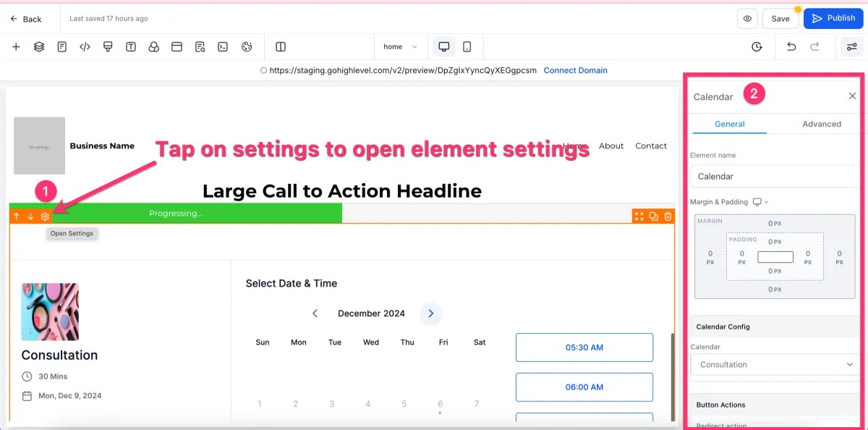Image resolution: width=868 pixels, height=430 pixels.
Task: Click the Save button
Action: tap(780, 19)
